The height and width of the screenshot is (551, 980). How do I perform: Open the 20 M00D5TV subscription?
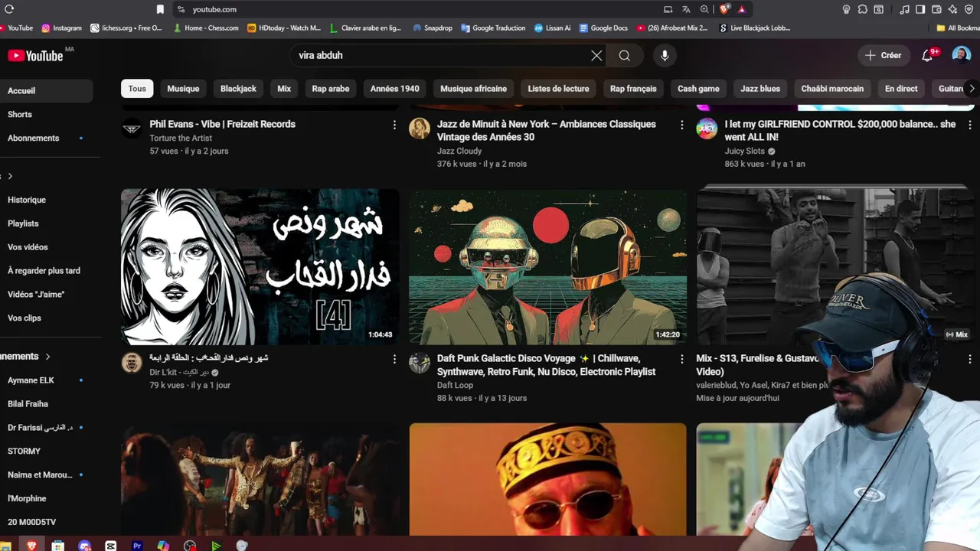(46, 523)
